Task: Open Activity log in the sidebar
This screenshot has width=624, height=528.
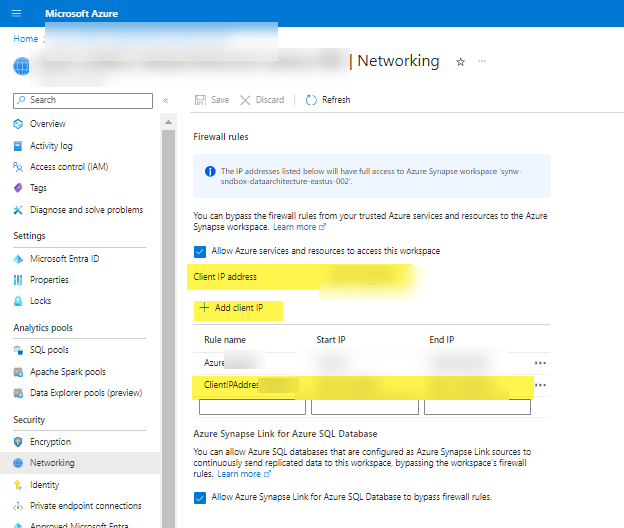Action: click(51, 146)
